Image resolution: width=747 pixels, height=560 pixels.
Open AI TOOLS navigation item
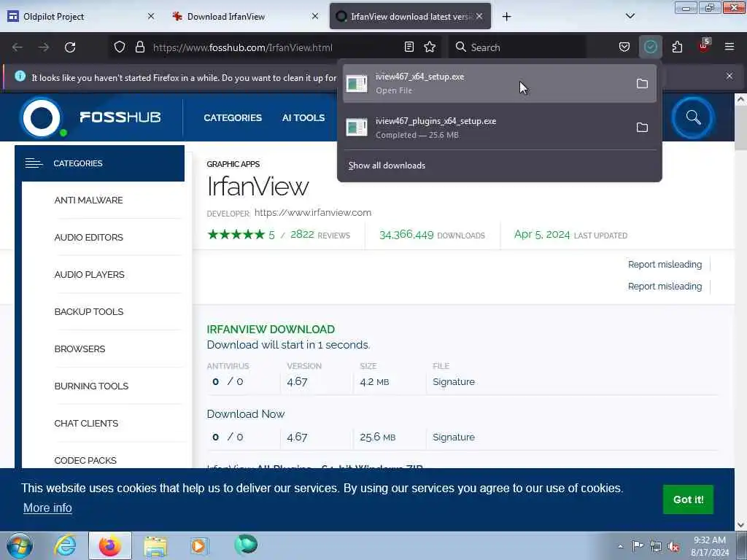point(303,117)
